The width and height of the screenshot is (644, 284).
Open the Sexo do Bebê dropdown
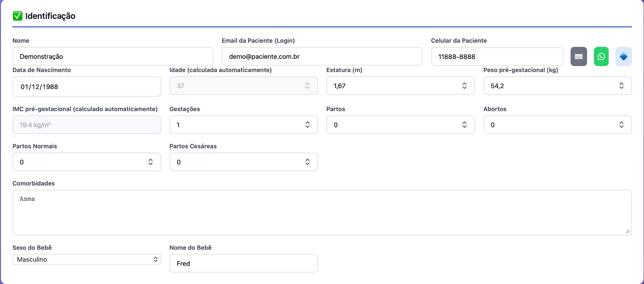coord(86,259)
